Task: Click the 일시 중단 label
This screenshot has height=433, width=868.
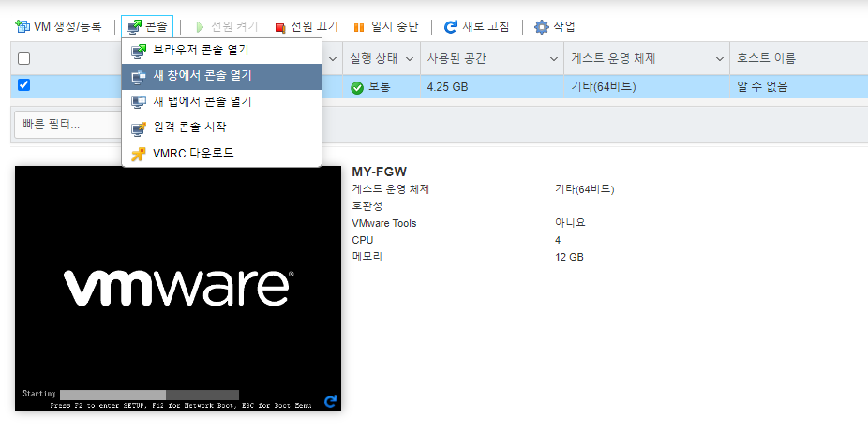Action: pyautogui.click(x=395, y=26)
